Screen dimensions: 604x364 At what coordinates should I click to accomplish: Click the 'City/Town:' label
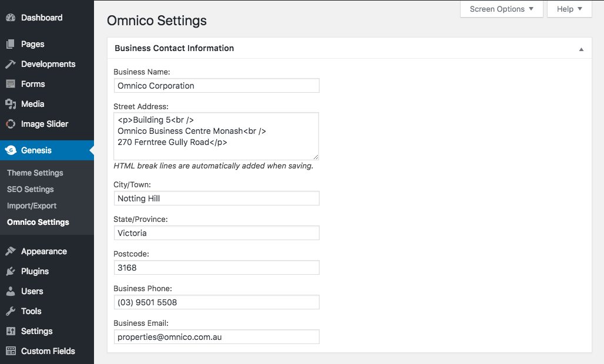132,185
